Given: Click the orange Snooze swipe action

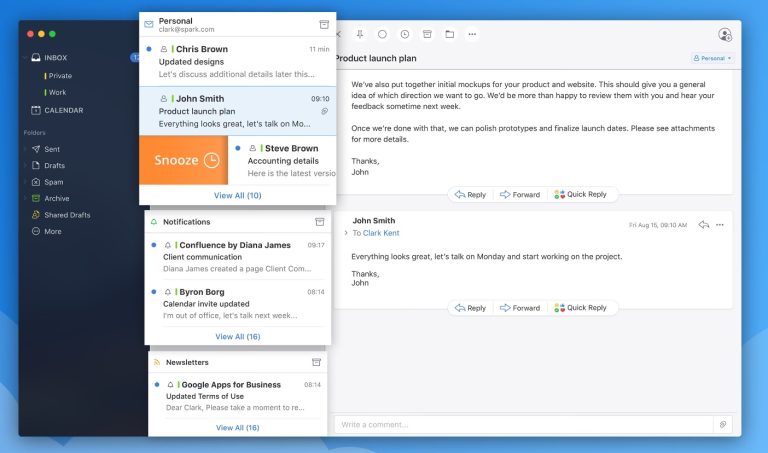Looking at the screenshot, I should click(x=184, y=160).
